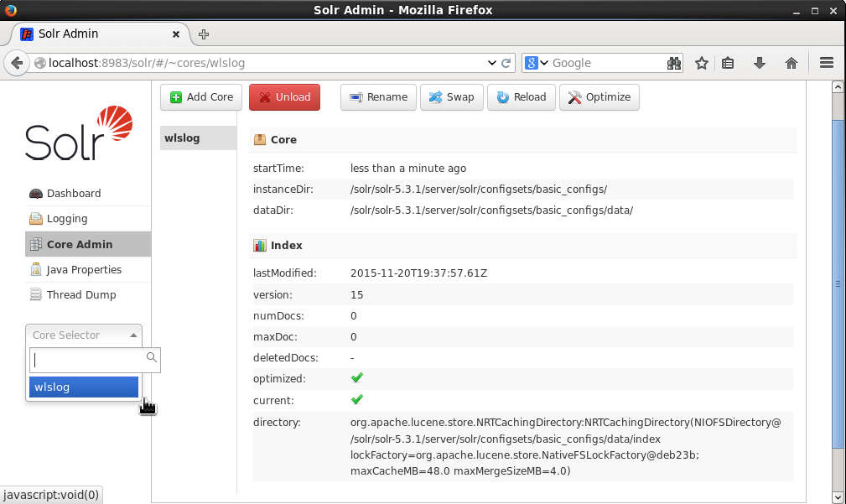Click the scrollbar down arrow
Image resolution: width=846 pixels, height=504 pixels.
coord(838,497)
